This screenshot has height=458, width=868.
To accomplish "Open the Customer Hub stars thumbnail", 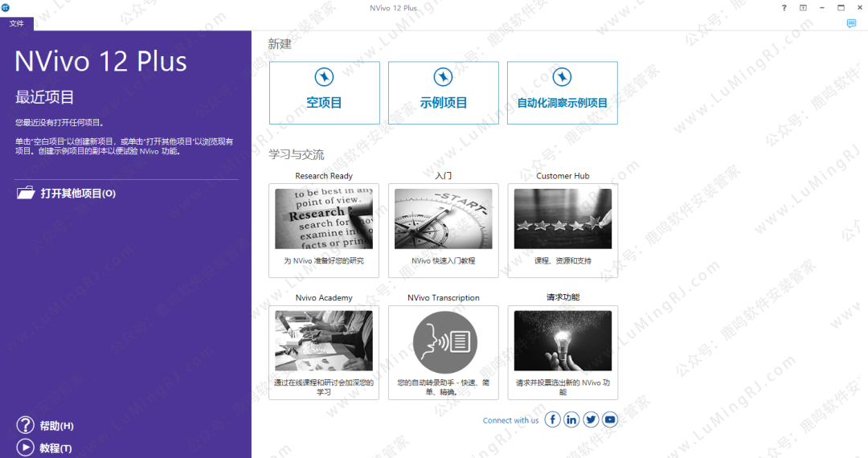I will pos(563,219).
